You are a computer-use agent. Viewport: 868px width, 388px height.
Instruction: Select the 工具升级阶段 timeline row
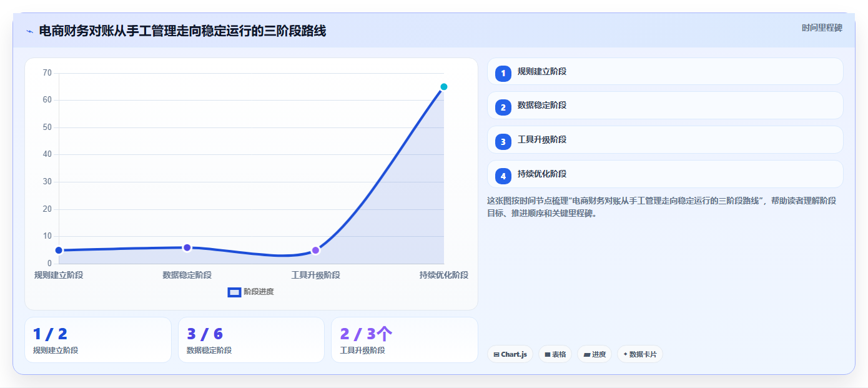665,140
